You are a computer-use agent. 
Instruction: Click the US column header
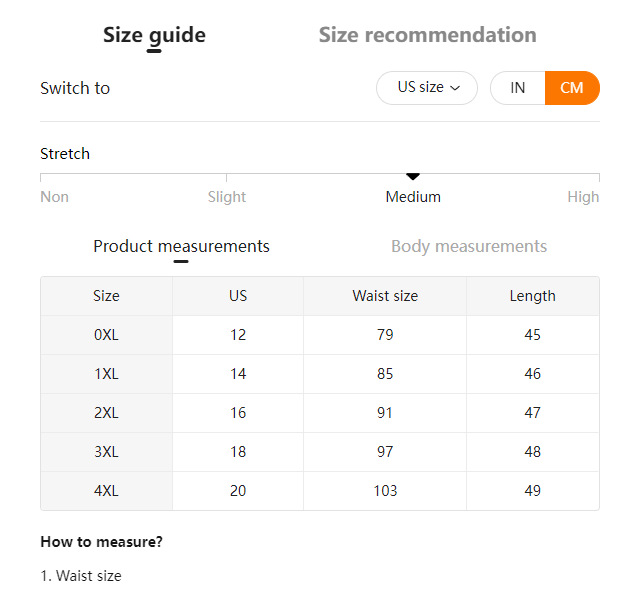[x=238, y=296]
